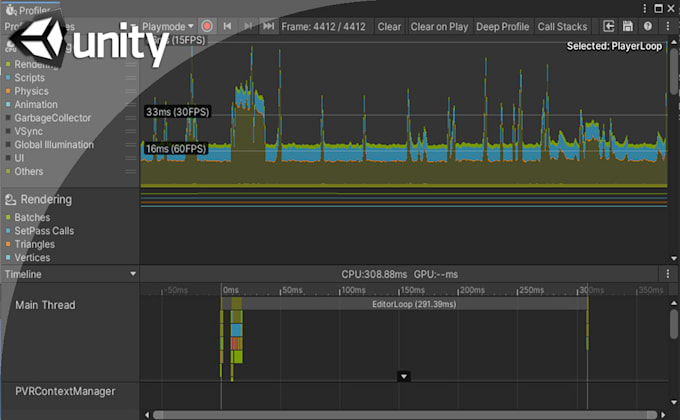Toggle the Batches color swatch

pos(8,218)
